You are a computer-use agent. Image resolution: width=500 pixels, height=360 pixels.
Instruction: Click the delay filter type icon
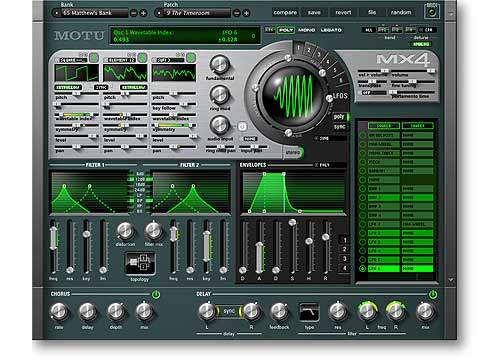[x=309, y=312]
